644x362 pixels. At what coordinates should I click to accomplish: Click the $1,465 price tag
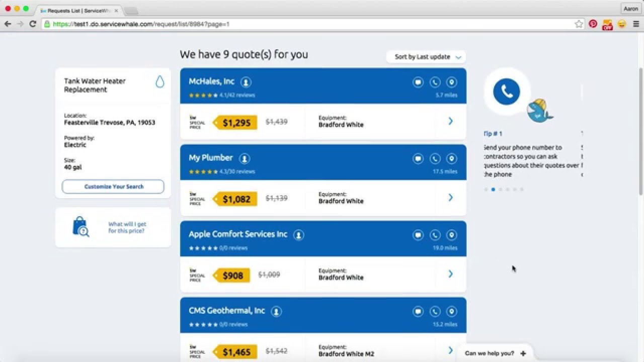pos(235,352)
